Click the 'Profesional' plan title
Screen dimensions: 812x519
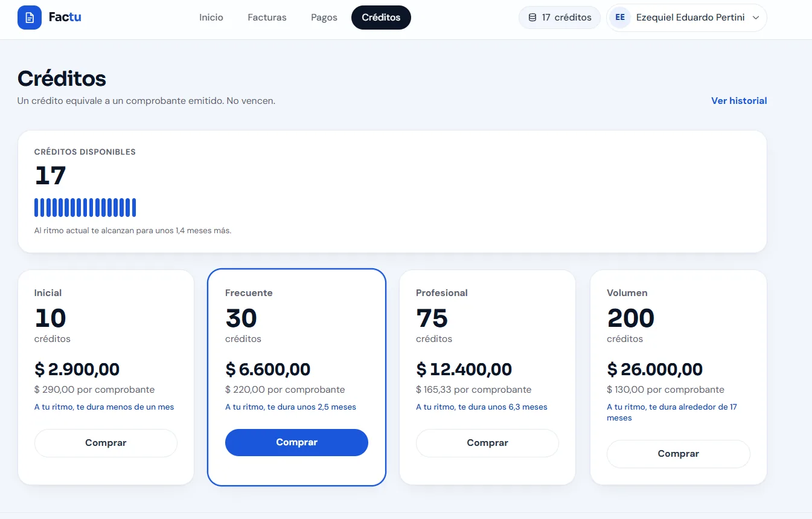(442, 293)
